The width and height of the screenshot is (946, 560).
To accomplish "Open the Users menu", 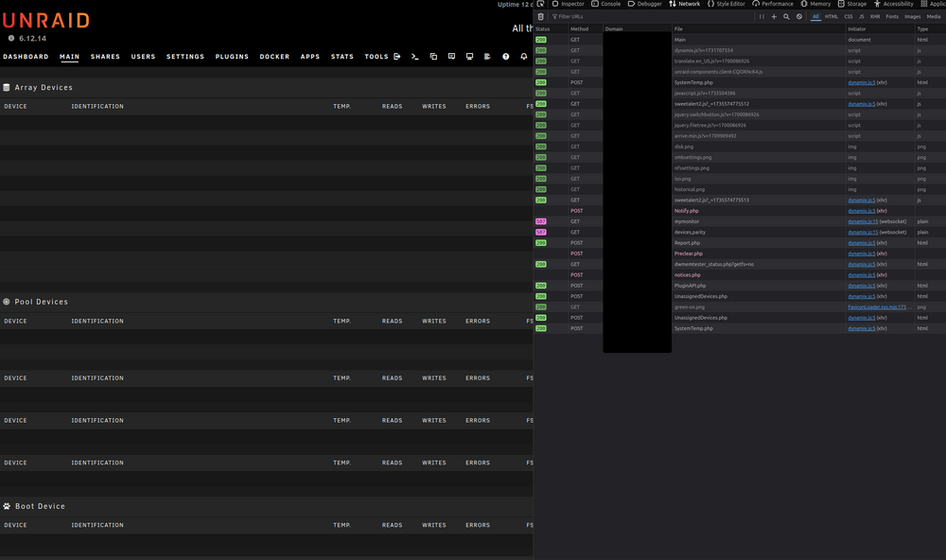I will 143,57.
